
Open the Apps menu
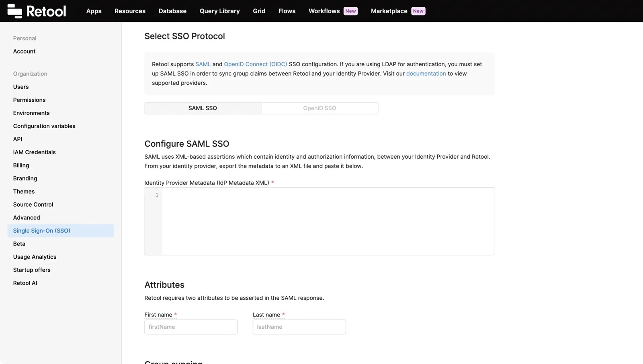point(94,11)
